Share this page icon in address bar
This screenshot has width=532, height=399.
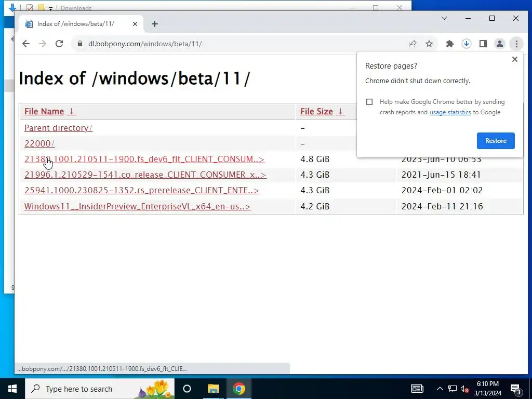tap(412, 44)
